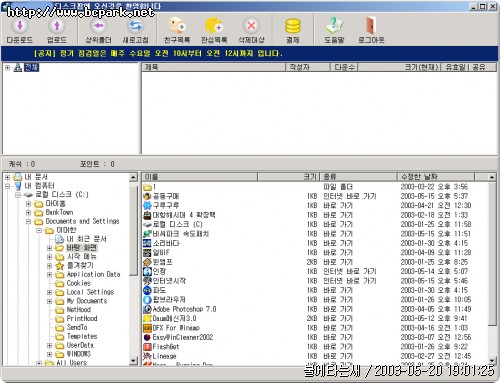Click the 업로드 upload toolbar icon
Viewport: 500px width, 383px height.
pos(57,26)
